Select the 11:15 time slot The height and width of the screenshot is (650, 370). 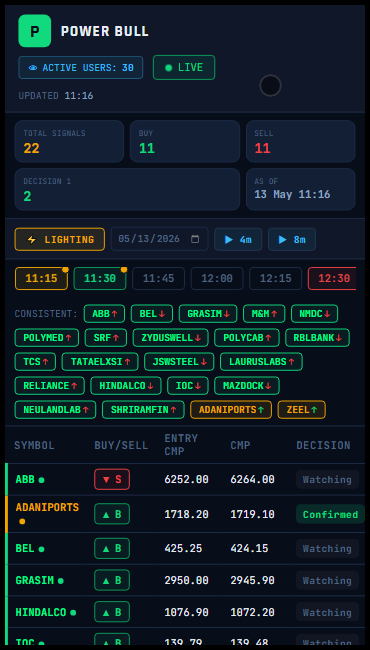pyautogui.click(x=41, y=279)
